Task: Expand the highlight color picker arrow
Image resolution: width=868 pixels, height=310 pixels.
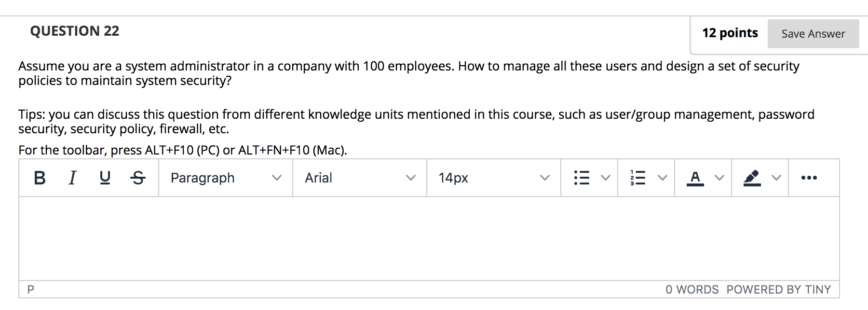Action: (776, 178)
